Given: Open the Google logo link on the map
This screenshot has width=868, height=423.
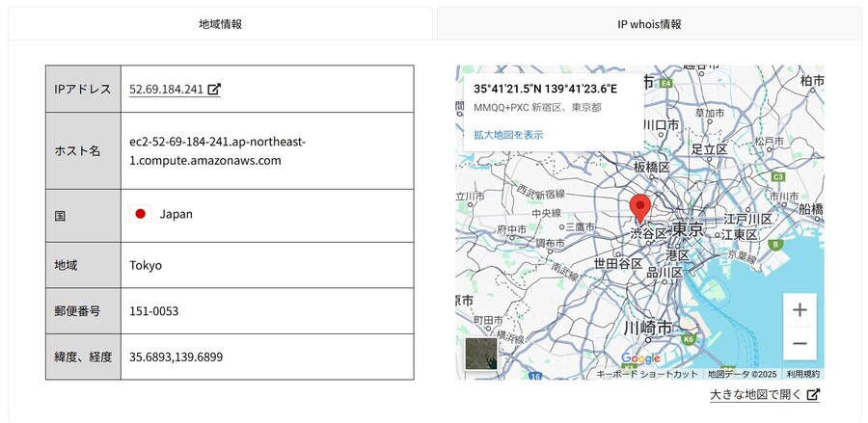Looking at the screenshot, I should 640,358.
